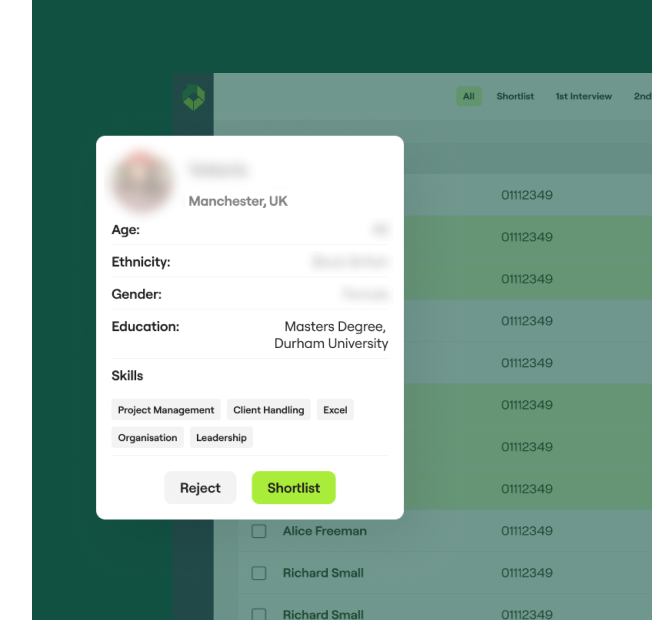
Task: Tick the checkbox next to Alice Freeman
Action: (259, 531)
